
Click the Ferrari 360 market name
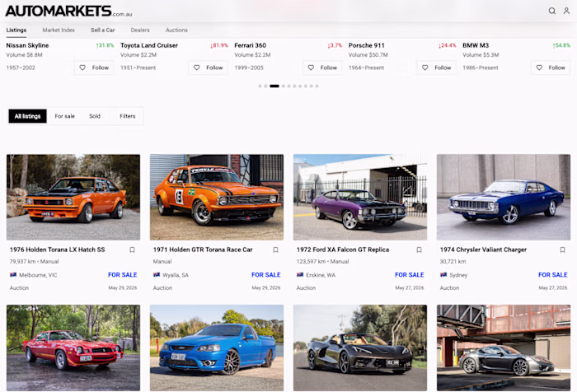[251, 45]
